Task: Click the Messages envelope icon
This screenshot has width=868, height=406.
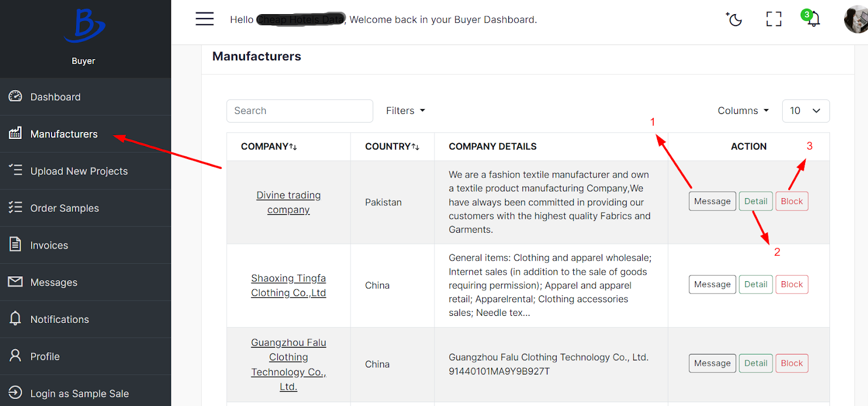Action: tap(16, 282)
